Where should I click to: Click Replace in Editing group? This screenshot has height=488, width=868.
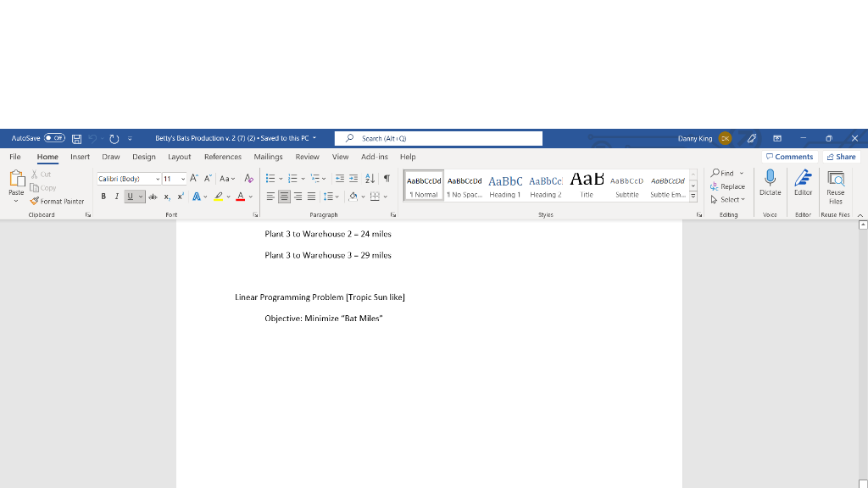pos(727,186)
